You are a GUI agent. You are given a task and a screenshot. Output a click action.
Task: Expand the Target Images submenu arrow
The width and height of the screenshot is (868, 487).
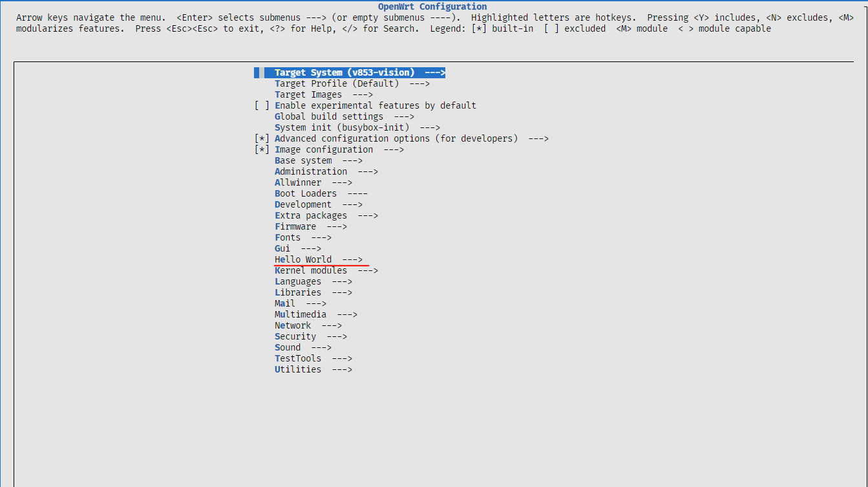[x=363, y=94]
